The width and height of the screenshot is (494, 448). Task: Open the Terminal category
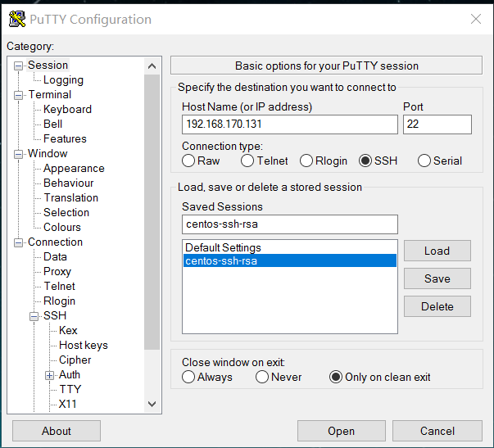(50, 94)
